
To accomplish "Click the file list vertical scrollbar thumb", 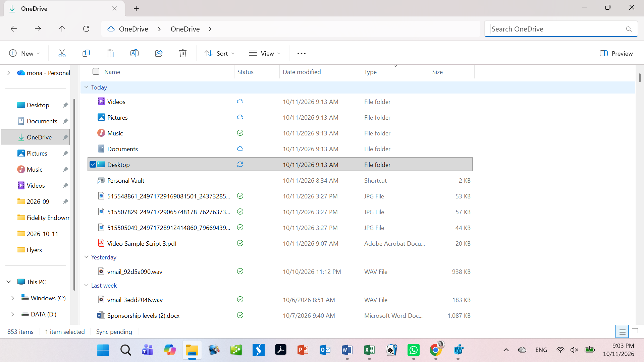I will click(640, 78).
